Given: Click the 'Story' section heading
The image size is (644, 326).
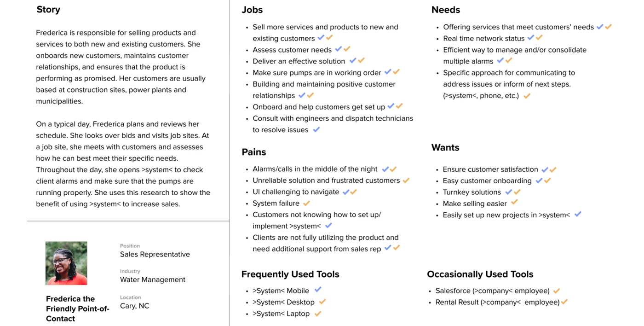Looking at the screenshot, I should (x=48, y=9).
